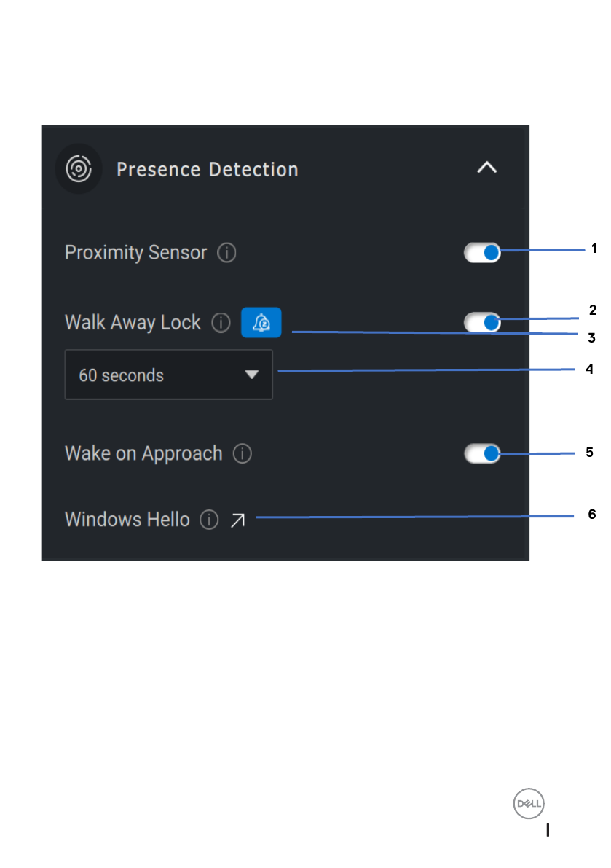The height and width of the screenshot is (868, 611).
Task: Click the info icon next to Windows Hello
Action: [x=209, y=520]
